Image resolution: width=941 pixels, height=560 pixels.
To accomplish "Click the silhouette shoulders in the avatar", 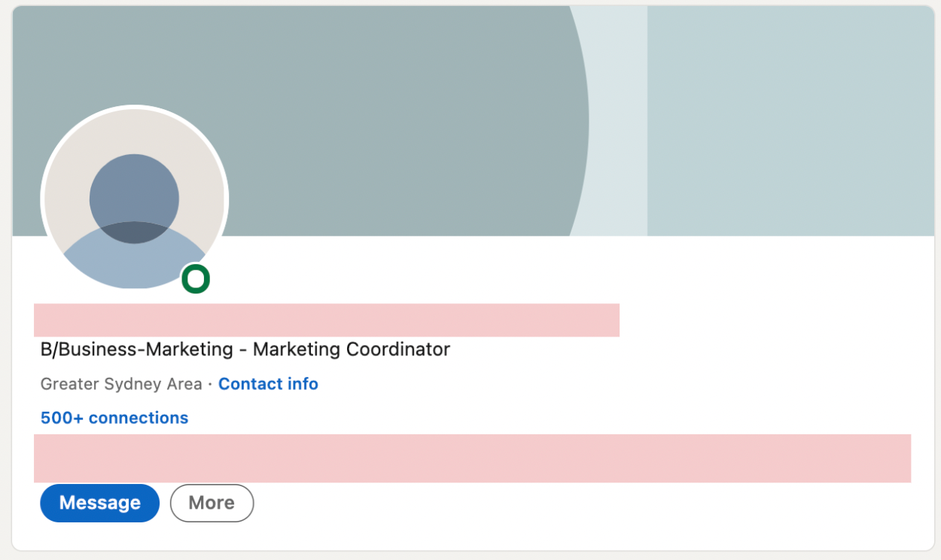I will pos(134,260).
